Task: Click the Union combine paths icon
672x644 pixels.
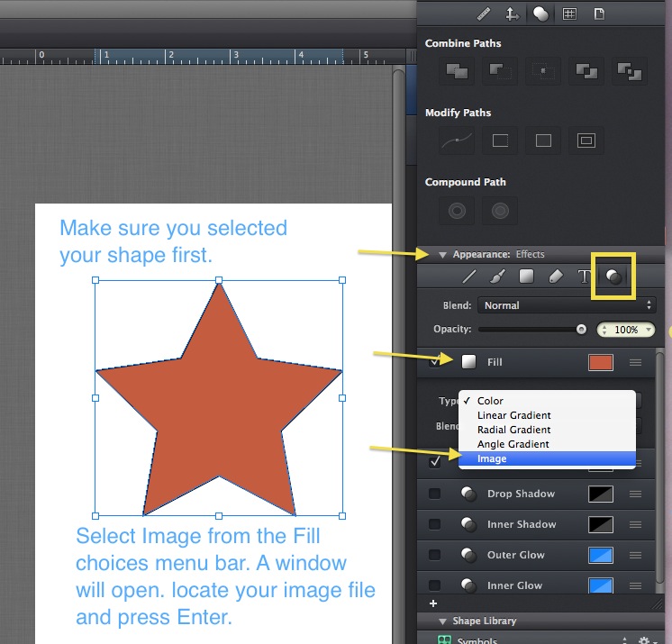Action: coord(456,70)
